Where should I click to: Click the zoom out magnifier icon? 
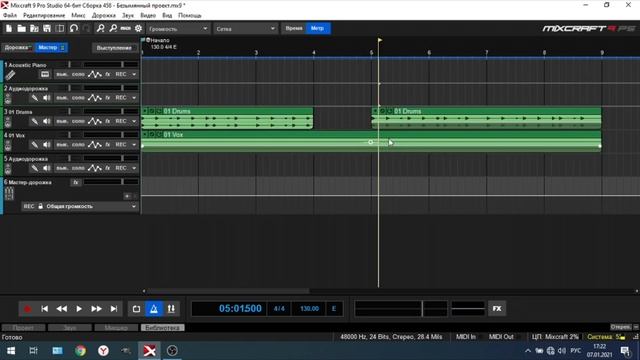click(x=113, y=29)
